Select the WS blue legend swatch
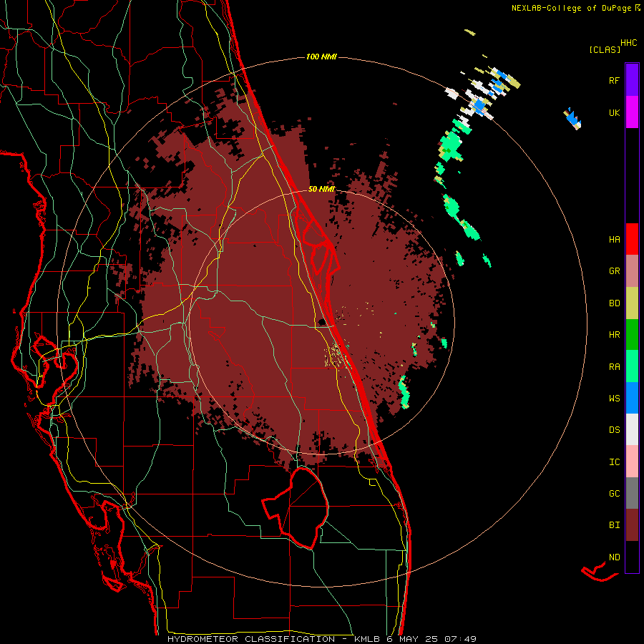644x644 pixels. click(x=632, y=398)
